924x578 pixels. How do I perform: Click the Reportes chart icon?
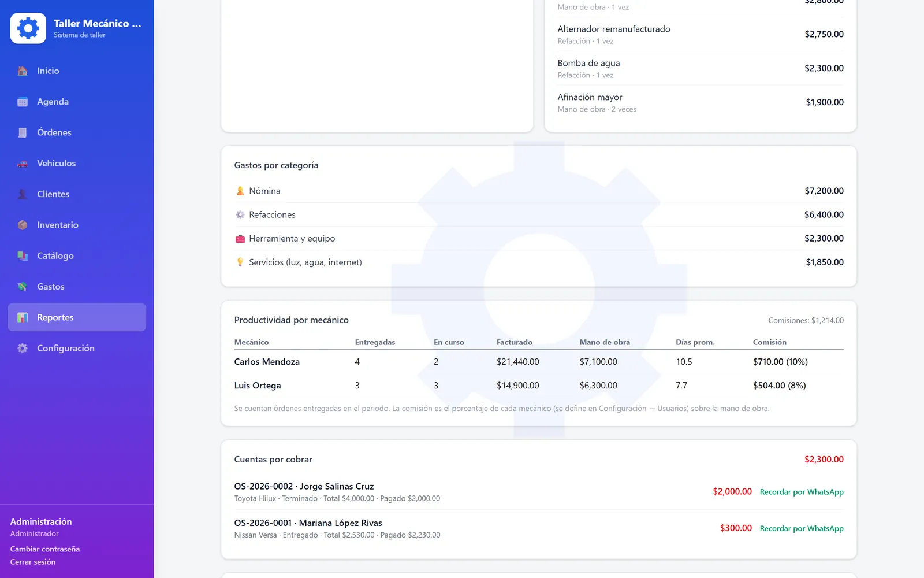pos(23,317)
